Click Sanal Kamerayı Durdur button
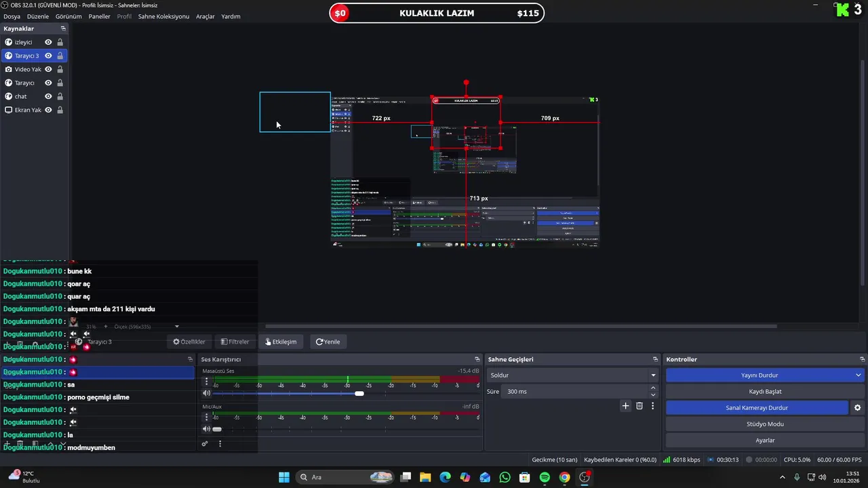Viewport: 868px width, 488px height. tap(757, 408)
